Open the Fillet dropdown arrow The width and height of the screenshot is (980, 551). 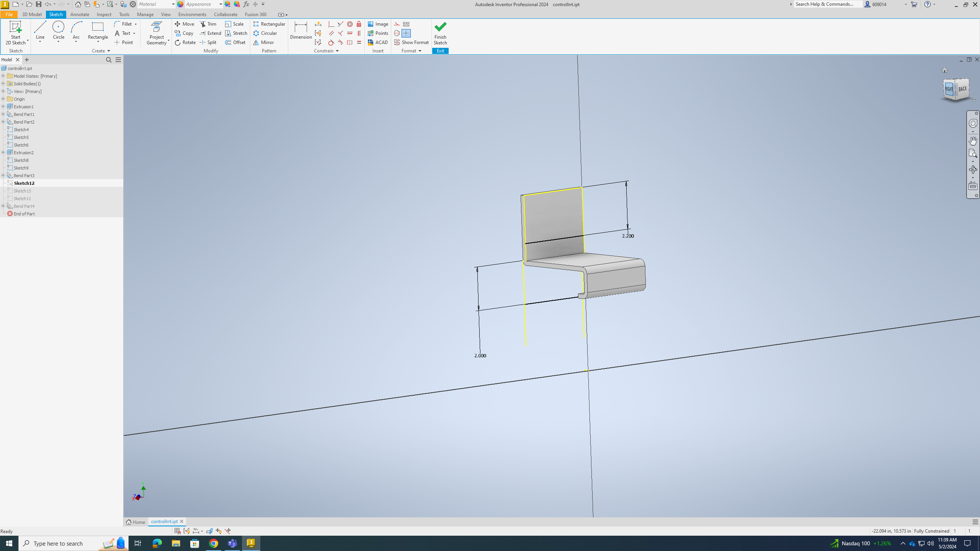point(136,24)
